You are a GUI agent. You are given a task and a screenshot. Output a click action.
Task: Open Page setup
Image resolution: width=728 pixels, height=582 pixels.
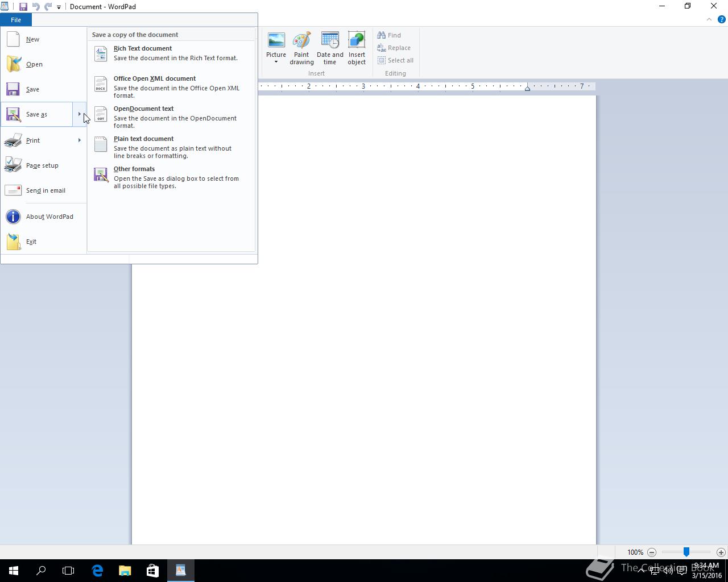44,165
